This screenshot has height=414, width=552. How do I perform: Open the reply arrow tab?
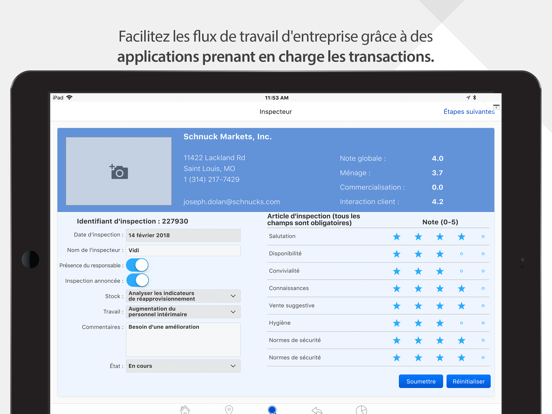(x=317, y=410)
